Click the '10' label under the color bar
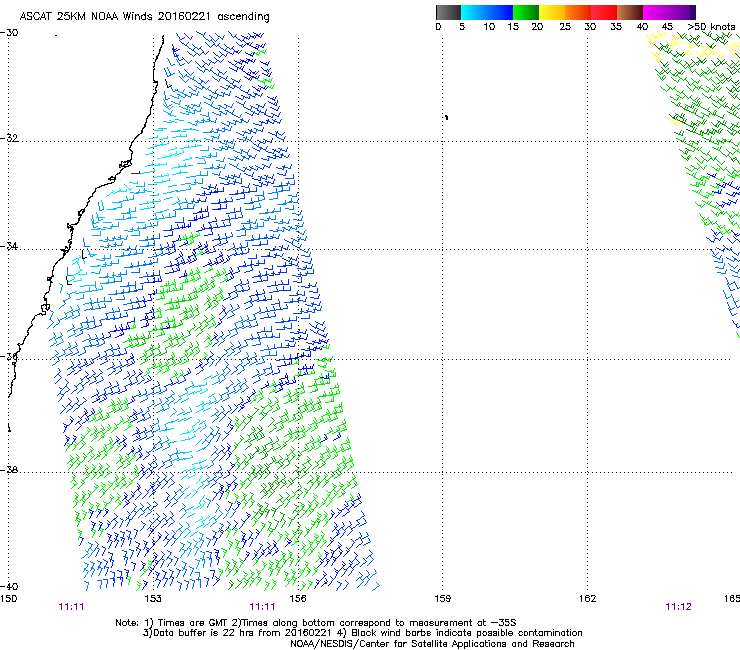 point(489,27)
